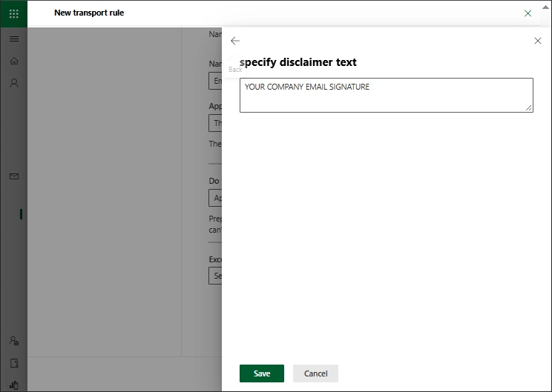Open Mail flow envelope icon in sidebar
Image resolution: width=552 pixels, height=392 pixels.
coord(14,176)
